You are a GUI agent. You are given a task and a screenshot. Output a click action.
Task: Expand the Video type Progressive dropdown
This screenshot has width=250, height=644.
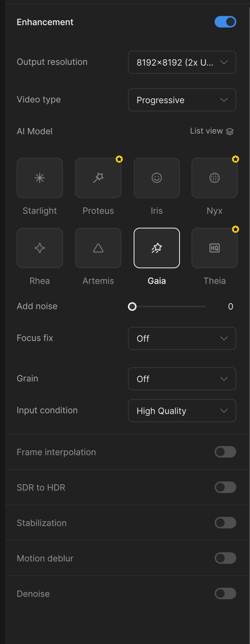(182, 100)
